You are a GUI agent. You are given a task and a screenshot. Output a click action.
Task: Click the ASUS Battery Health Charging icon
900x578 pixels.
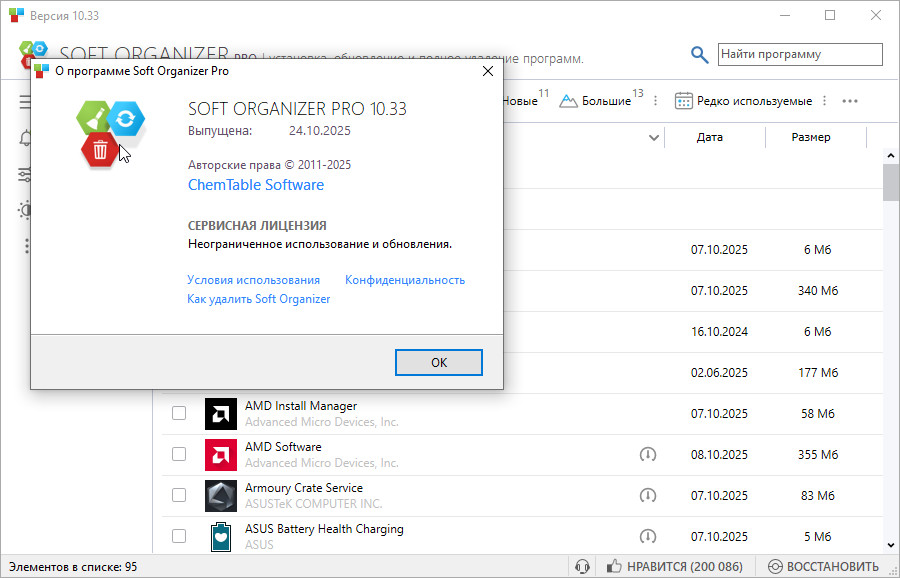[221, 537]
